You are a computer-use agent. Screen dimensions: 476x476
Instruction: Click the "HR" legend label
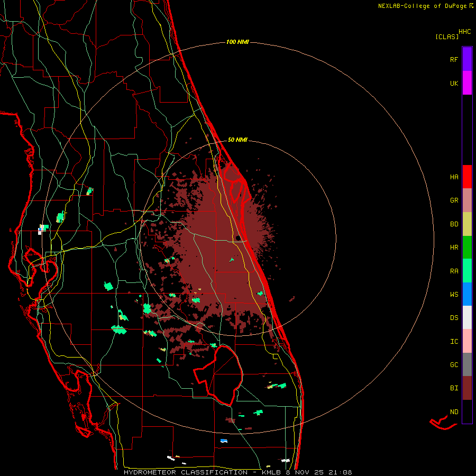pyautogui.click(x=454, y=248)
